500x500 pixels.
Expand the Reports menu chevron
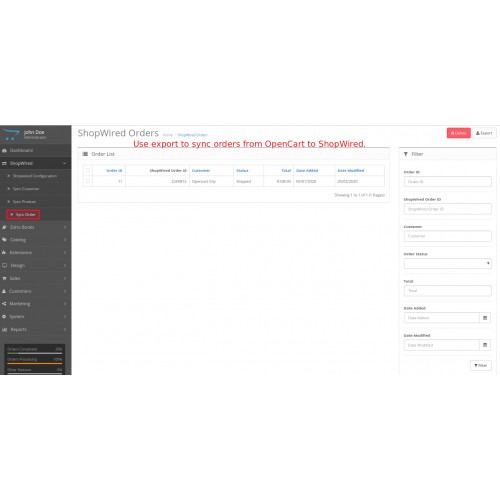point(65,330)
